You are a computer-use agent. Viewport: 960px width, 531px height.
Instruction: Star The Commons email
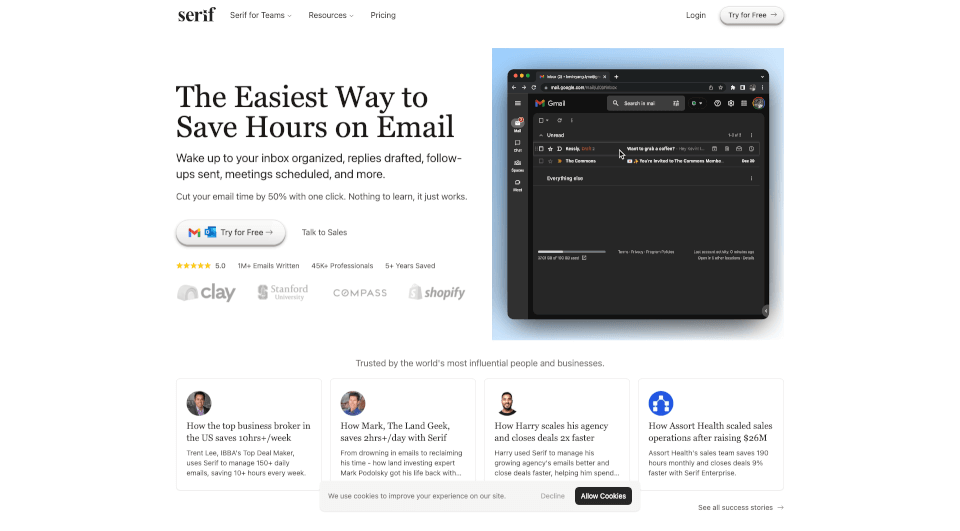pos(550,161)
